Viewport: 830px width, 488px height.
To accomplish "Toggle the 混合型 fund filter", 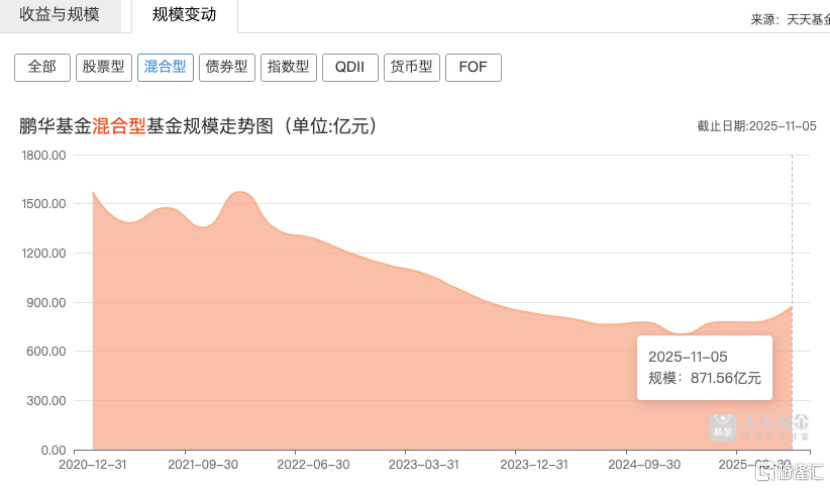I will (x=165, y=67).
